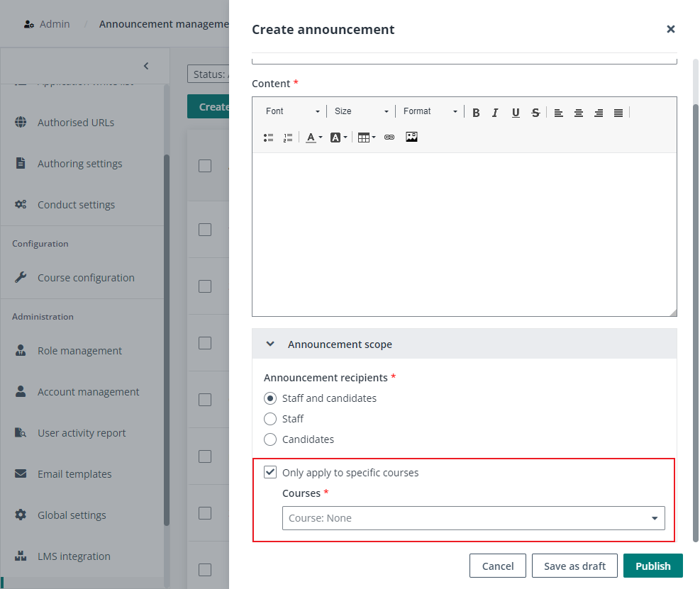This screenshot has height=589, width=700.
Task: Insert an image in content
Action: [411, 137]
